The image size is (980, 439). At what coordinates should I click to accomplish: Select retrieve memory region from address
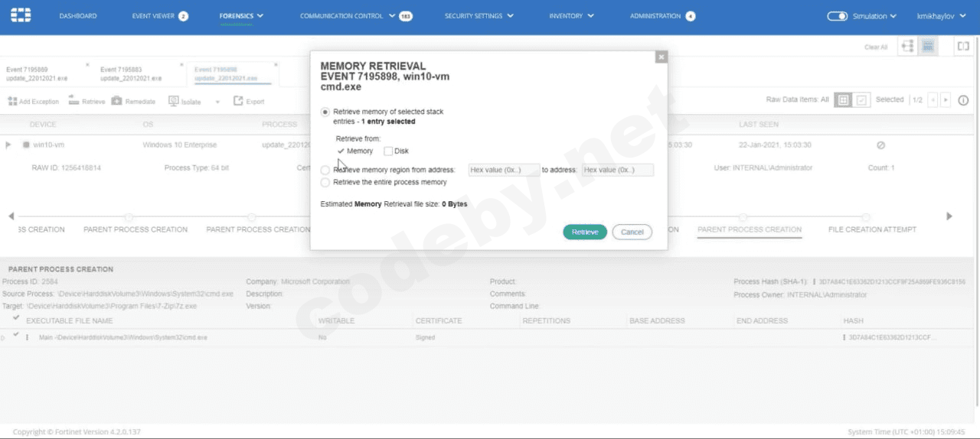[325, 170]
